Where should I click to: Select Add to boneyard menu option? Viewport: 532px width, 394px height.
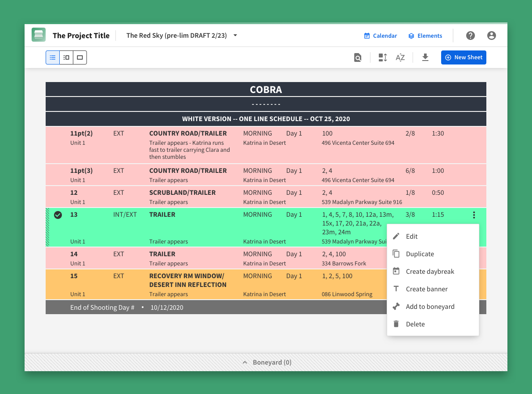(430, 307)
